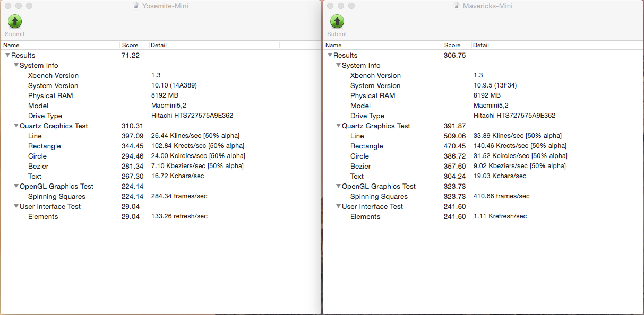644x315 pixels.
Task: Select Text row in Yosemite-Mini window
Action: coord(160,176)
